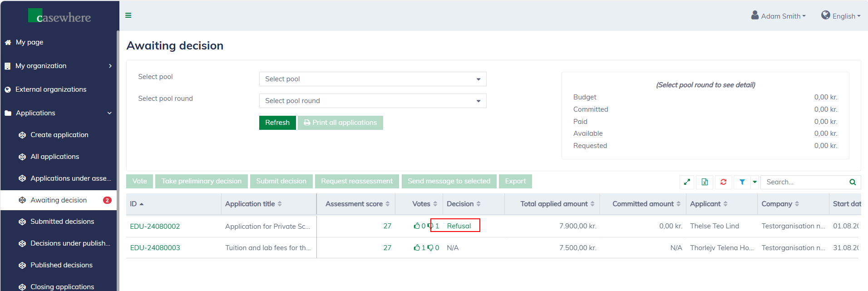Viewport: 868px width, 291px height.
Task: Click the magnifier icon in the search box
Action: (852, 182)
